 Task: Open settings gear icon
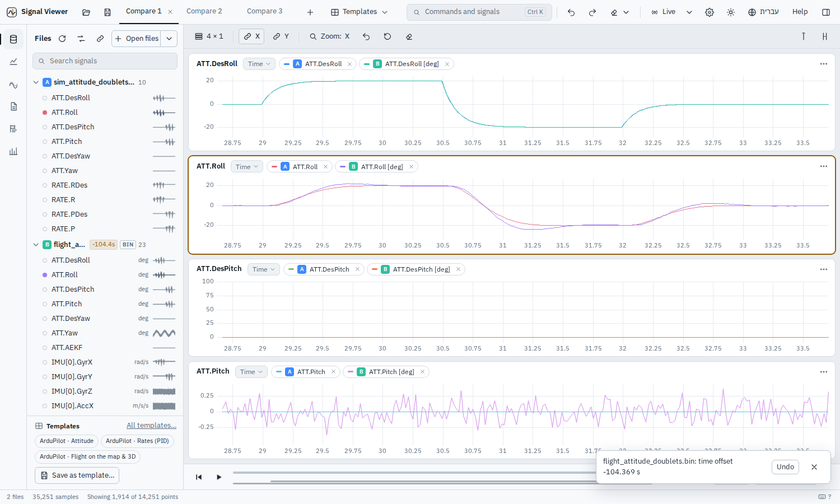click(x=710, y=12)
